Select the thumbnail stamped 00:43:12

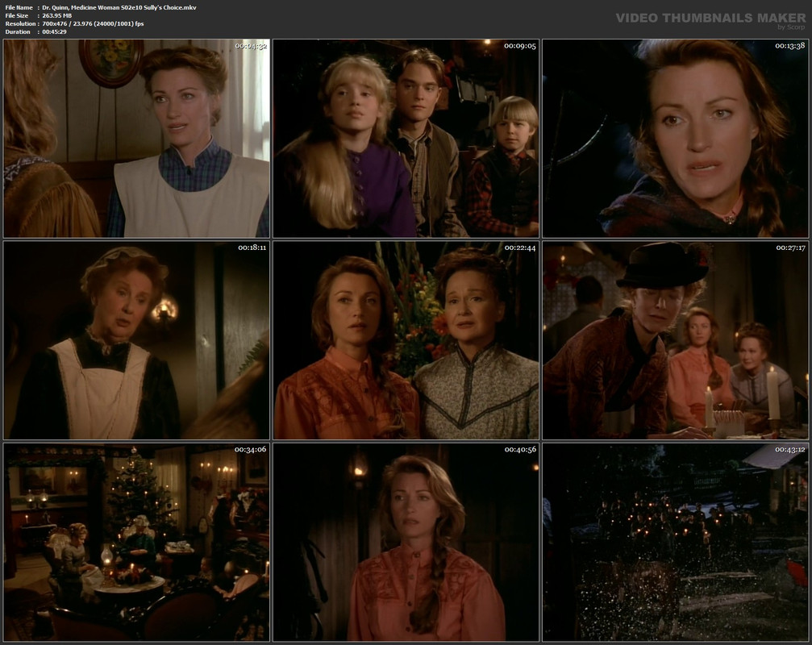(675, 542)
